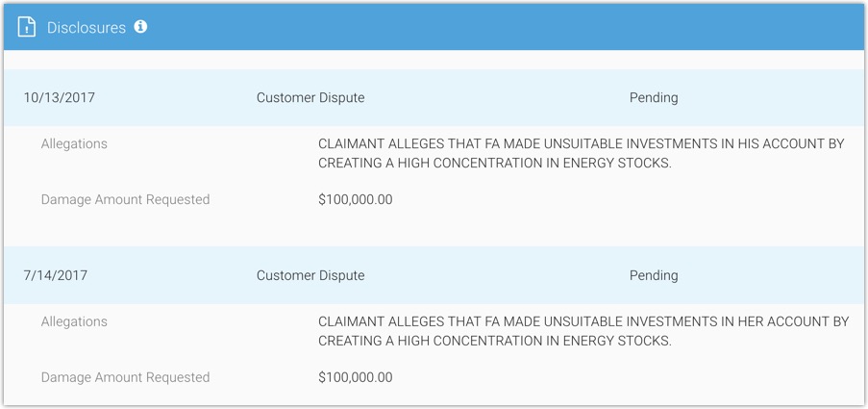Click ENERGY STOCKS line in first allegation
Viewport: 868px width, 409px height.
495,163
